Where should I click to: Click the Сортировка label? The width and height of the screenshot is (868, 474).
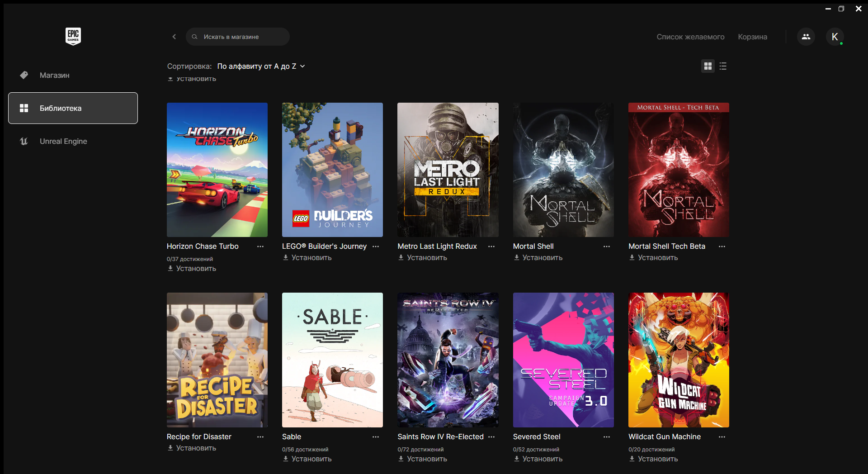[x=189, y=66]
